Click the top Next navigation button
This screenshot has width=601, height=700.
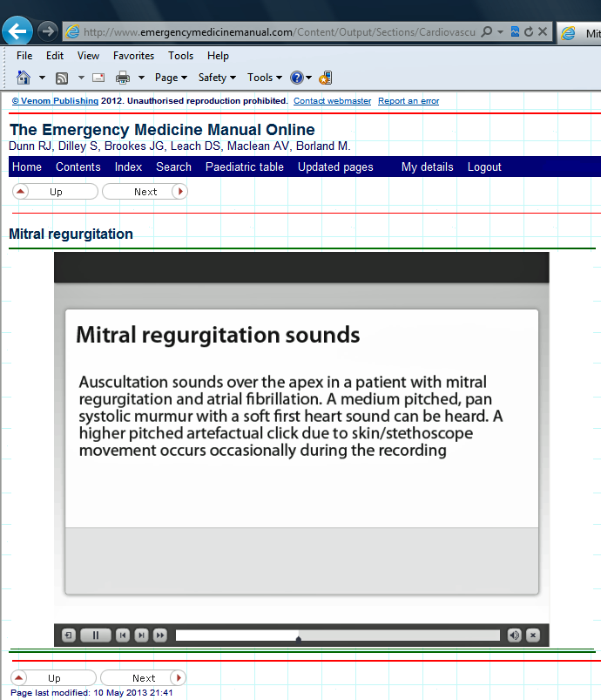click(x=145, y=192)
